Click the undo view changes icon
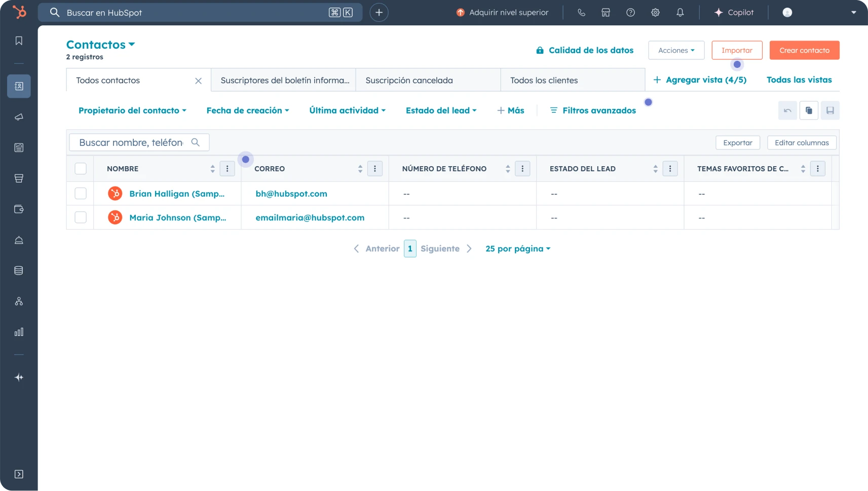The width and height of the screenshot is (868, 491). tap(787, 110)
